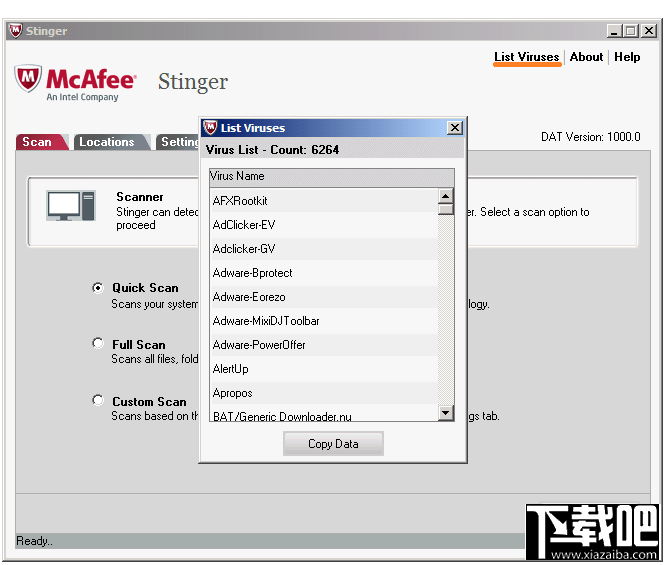666x565 pixels.
Task: Close the main Stinger window
Action: click(x=649, y=31)
